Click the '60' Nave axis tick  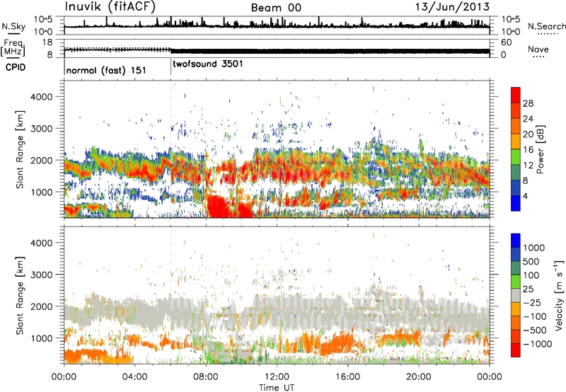tap(507, 42)
